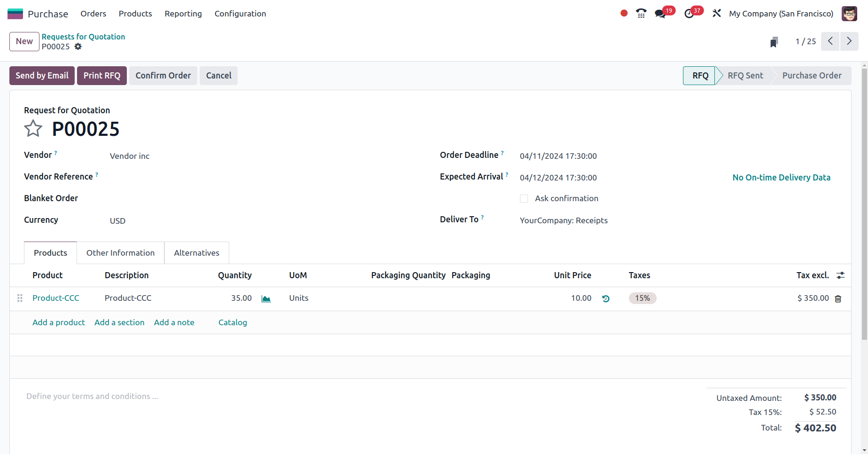Click the terms and conditions text field
This screenshot has width=868, height=454.
pyautogui.click(x=92, y=396)
